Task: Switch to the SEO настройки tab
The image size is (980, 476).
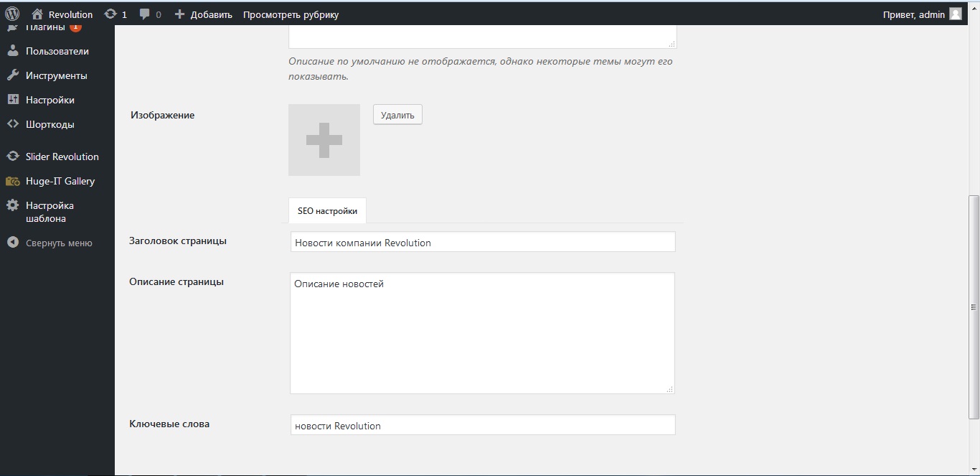Action: (327, 211)
